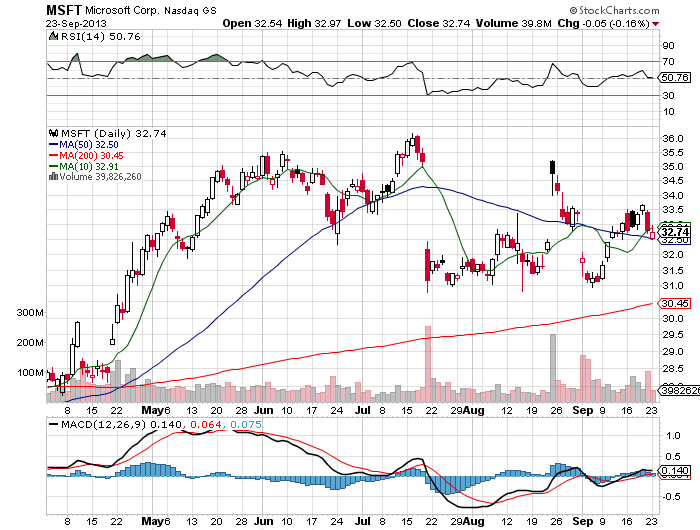Click the Jul label on price chart date axis
The height and width of the screenshot is (530, 700).
363,410
